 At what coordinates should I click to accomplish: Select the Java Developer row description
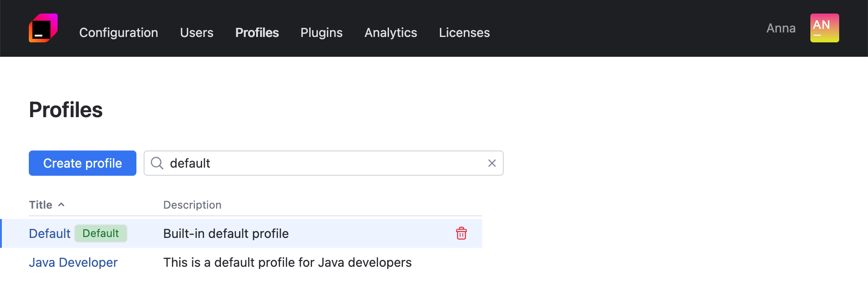click(x=287, y=262)
